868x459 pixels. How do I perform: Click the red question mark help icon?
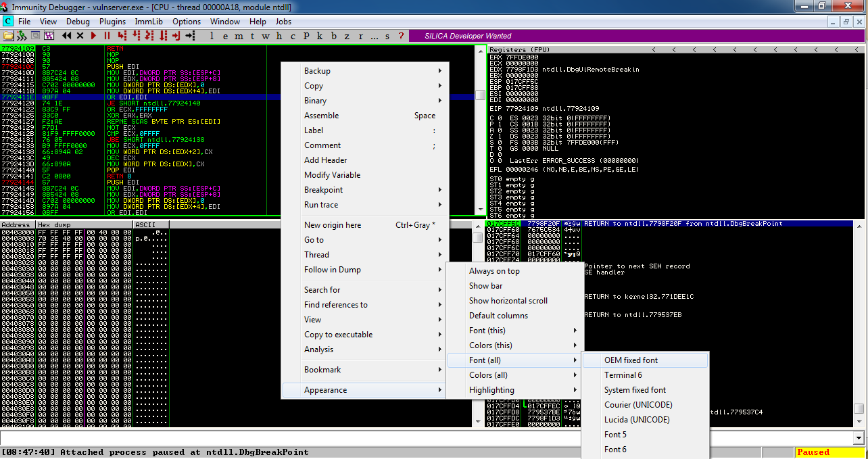pyautogui.click(x=401, y=36)
